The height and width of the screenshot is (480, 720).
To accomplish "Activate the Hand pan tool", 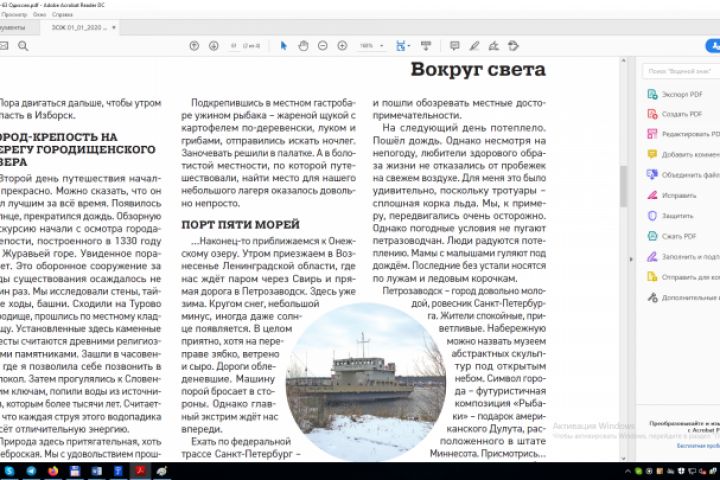I will click(303, 46).
